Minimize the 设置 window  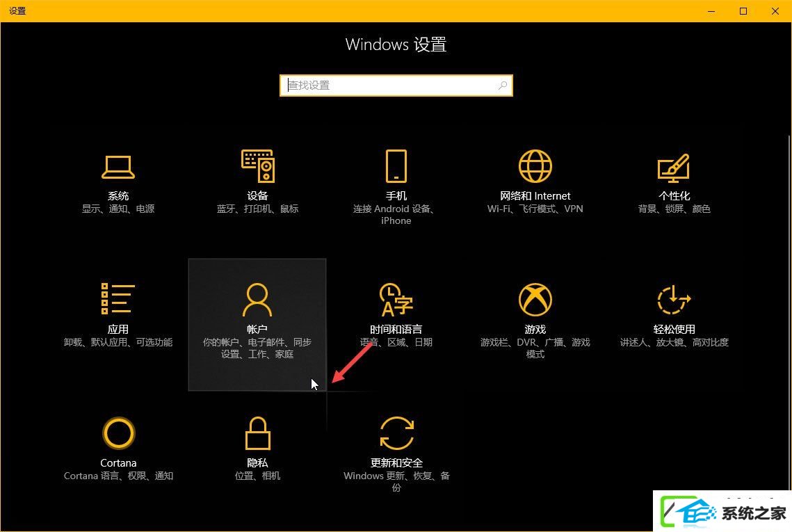point(711,11)
